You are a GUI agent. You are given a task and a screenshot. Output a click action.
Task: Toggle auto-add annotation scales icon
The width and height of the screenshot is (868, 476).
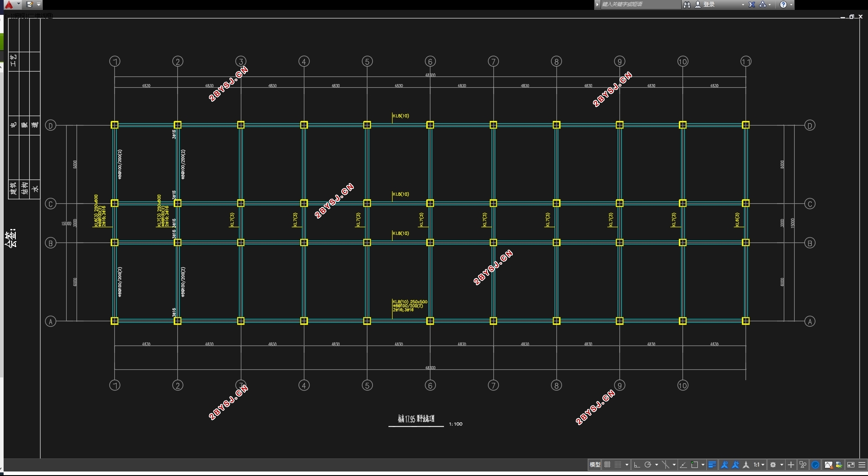[x=735, y=465]
